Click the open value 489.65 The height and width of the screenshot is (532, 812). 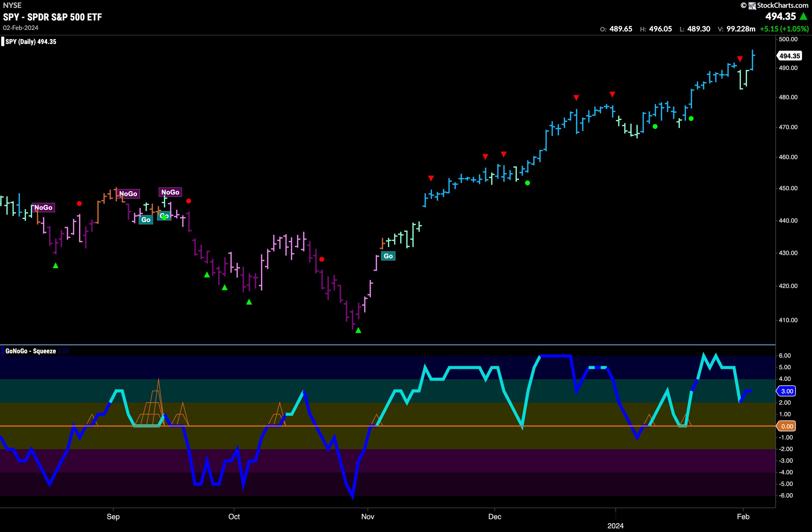[x=621, y=29]
